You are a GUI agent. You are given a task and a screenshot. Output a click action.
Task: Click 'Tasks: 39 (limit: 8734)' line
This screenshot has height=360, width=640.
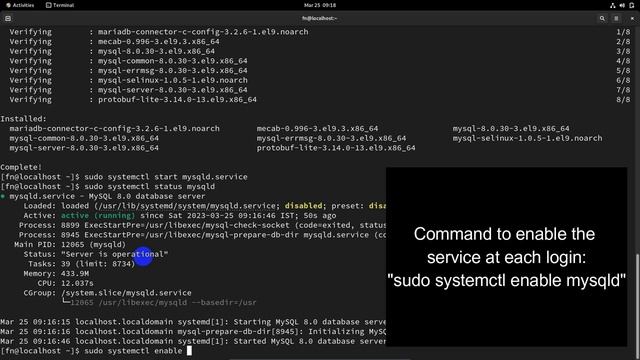tap(82, 264)
